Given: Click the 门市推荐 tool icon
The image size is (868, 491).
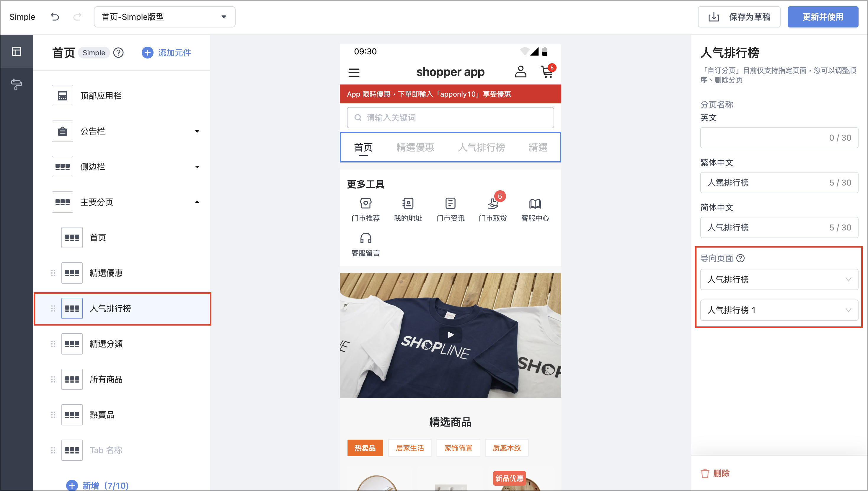Looking at the screenshot, I should point(366,203).
